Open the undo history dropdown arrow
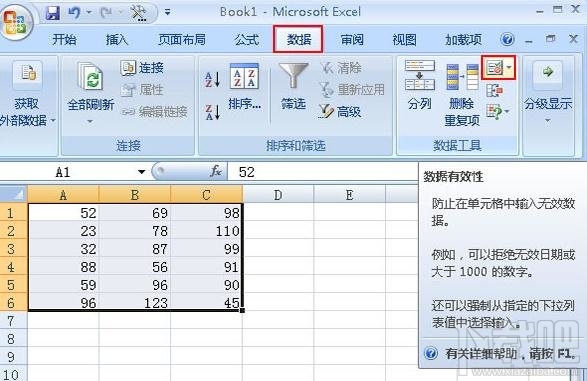This screenshot has height=381, width=587. tap(89, 13)
